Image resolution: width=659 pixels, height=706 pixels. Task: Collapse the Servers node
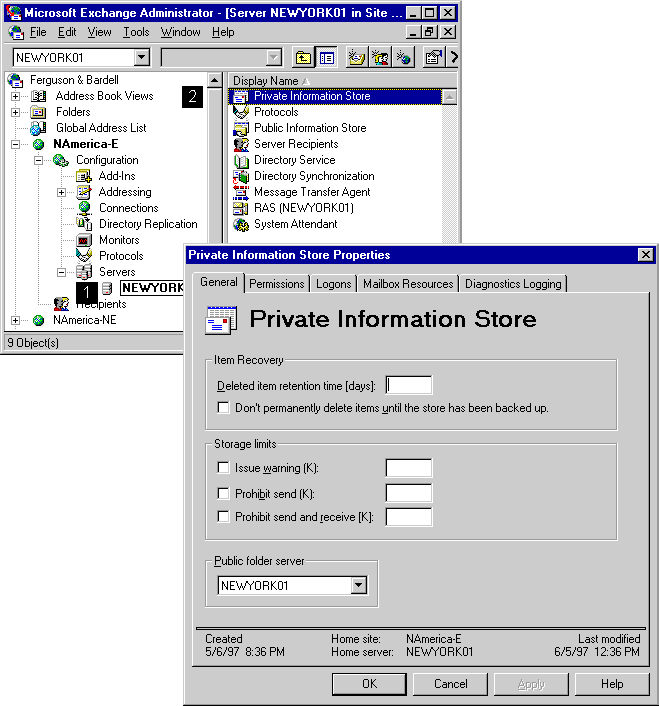[x=61, y=272]
